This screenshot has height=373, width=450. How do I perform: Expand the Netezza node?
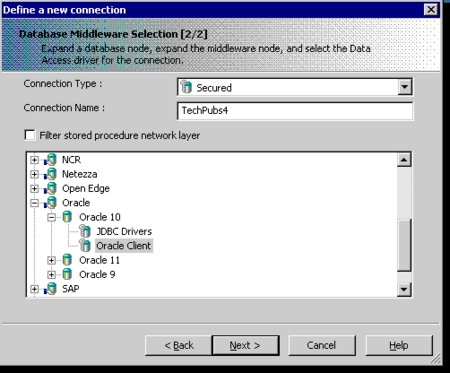point(34,174)
